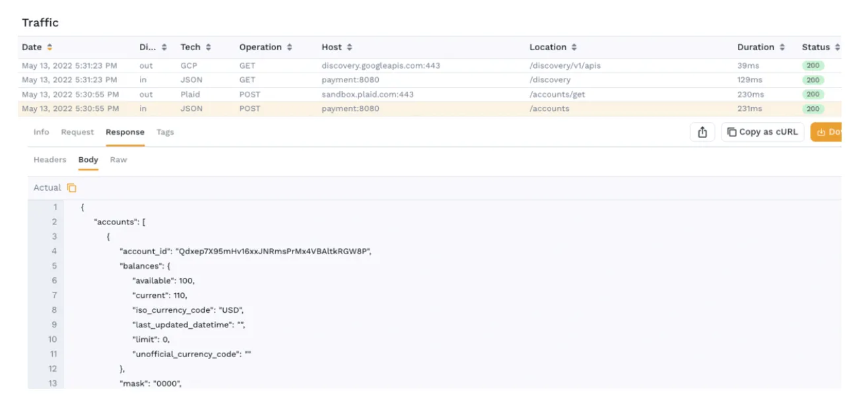The height and width of the screenshot is (406, 868).
Task: Click the share icon near Copy as cURL
Action: pyautogui.click(x=702, y=131)
